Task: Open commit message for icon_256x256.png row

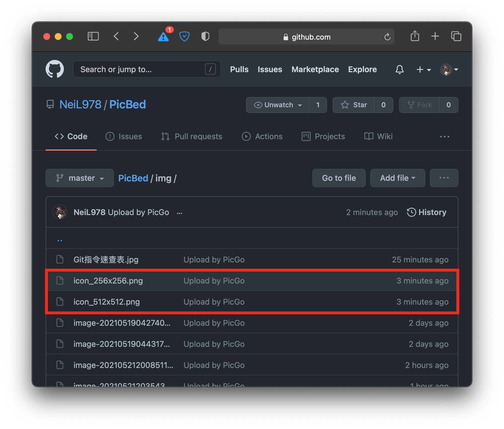Action: [x=214, y=281]
